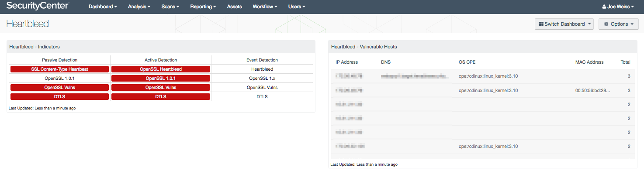Click DNS column header

386,62
